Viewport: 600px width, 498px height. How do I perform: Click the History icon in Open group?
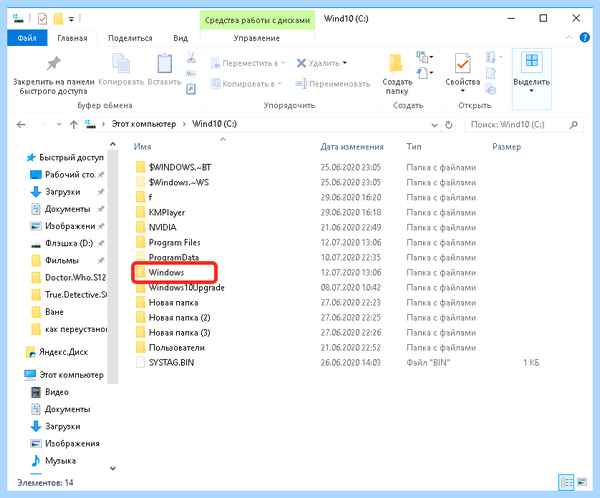coord(491,90)
